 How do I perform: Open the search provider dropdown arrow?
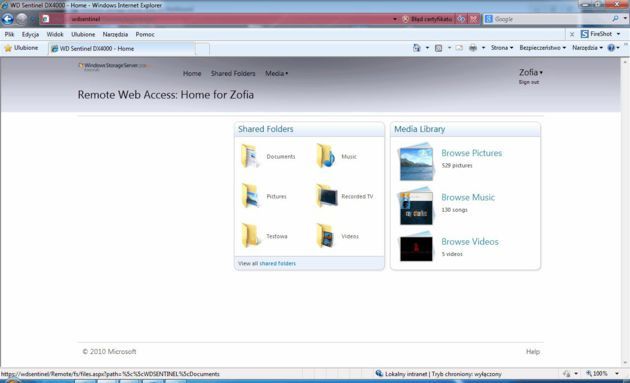(x=625, y=18)
